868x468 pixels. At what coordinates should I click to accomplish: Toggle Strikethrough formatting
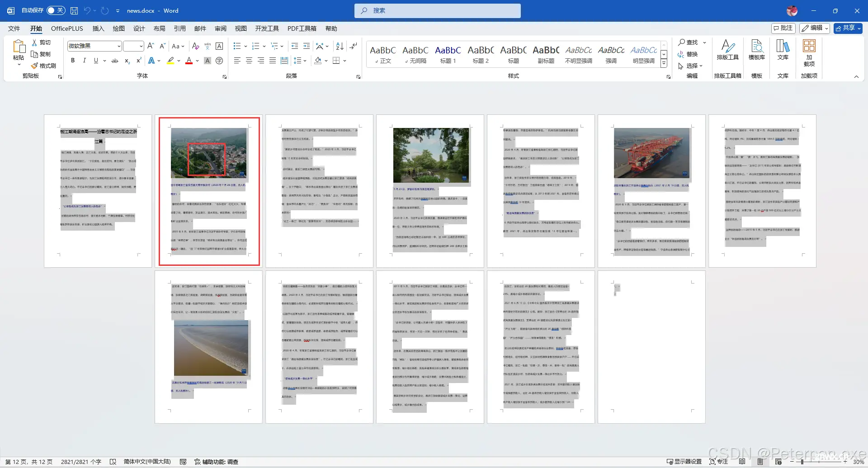click(115, 61)
